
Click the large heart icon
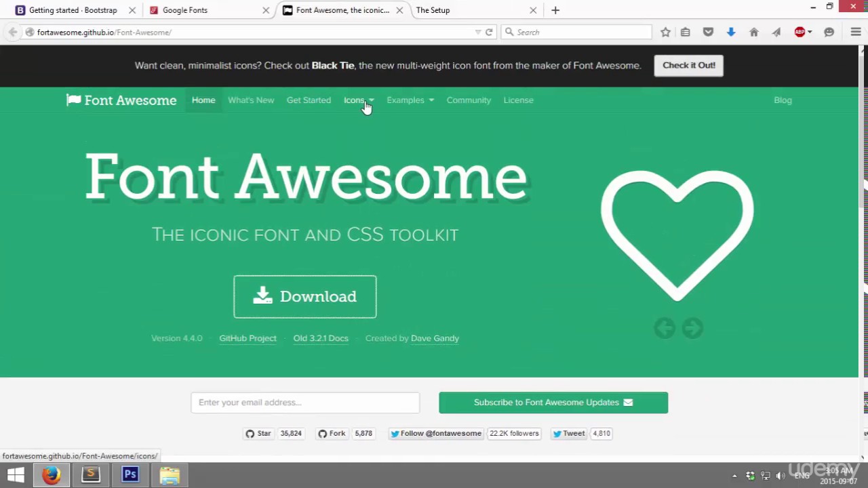coord(677,235)
